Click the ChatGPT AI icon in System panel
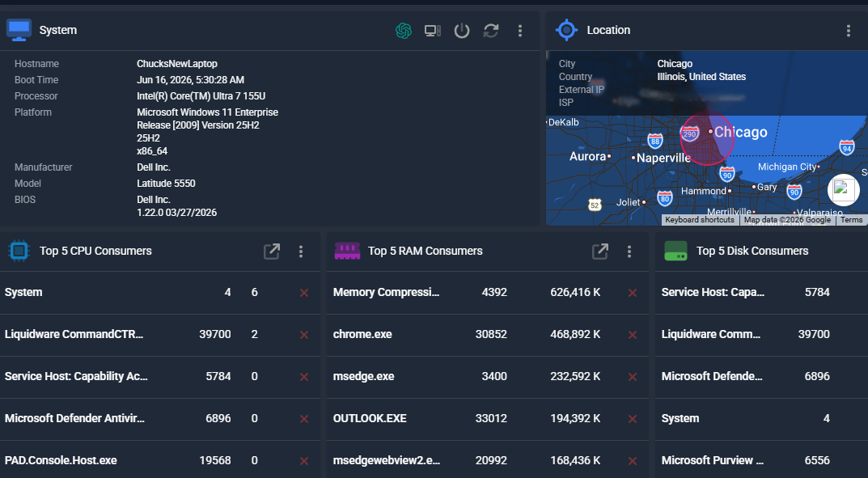This screenshot has height=478, width=868. (x=404, y=31)
